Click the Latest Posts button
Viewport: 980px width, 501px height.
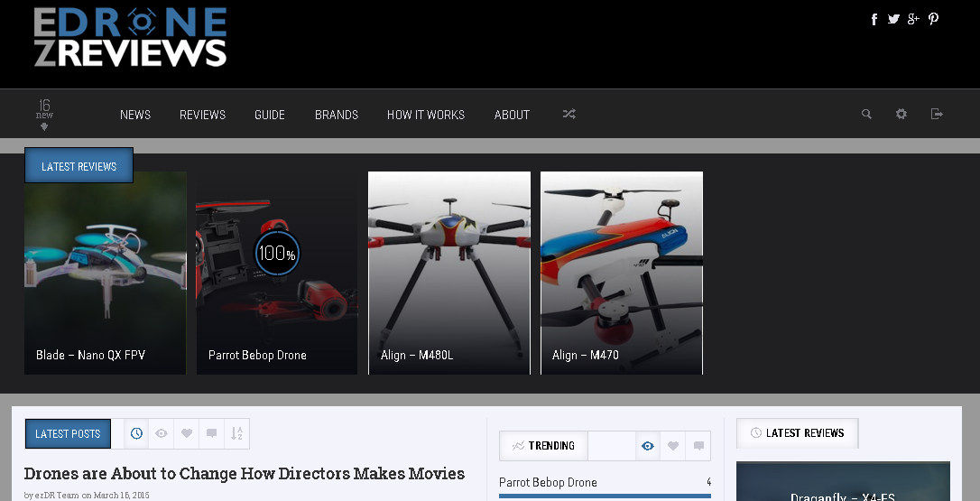[68, 434]
